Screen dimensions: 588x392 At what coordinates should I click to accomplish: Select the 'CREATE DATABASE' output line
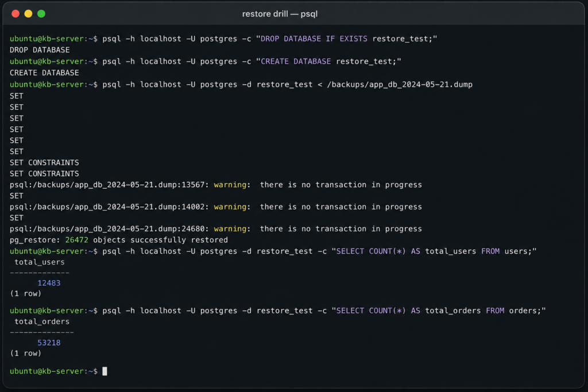coord(44,73)
